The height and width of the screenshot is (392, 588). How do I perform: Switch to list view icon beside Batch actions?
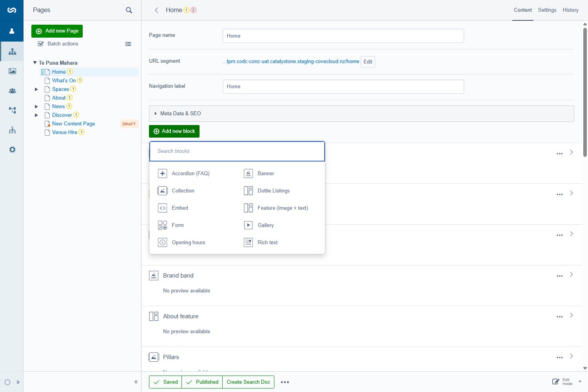pyautogui.click(x=128, y=44)
